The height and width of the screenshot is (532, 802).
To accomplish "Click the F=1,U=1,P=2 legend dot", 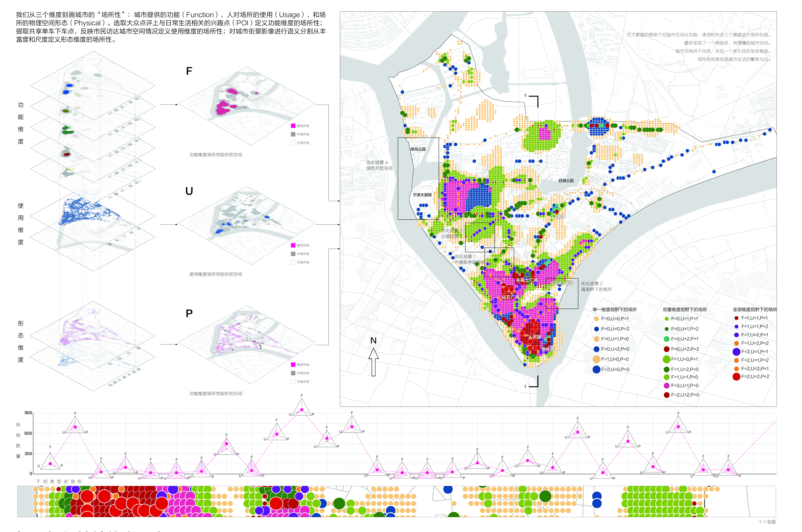I will 736,326.
